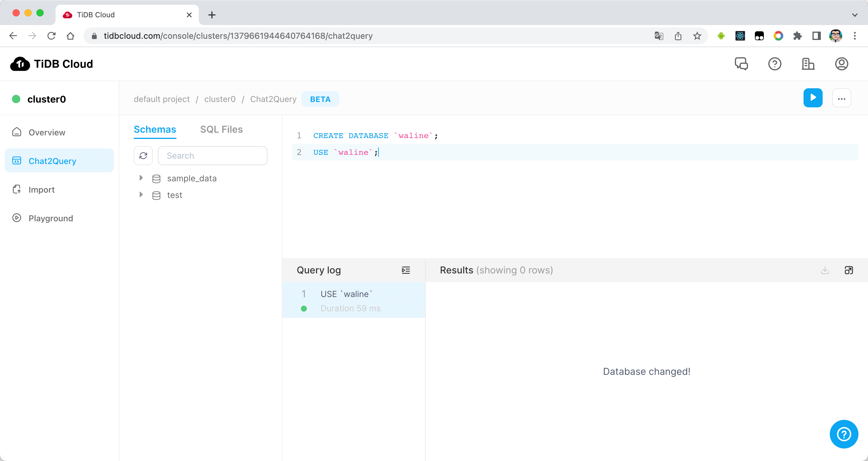Click the header help question mark icon
The width and height of the screenshot is (868, 461).
coord(774,64)
